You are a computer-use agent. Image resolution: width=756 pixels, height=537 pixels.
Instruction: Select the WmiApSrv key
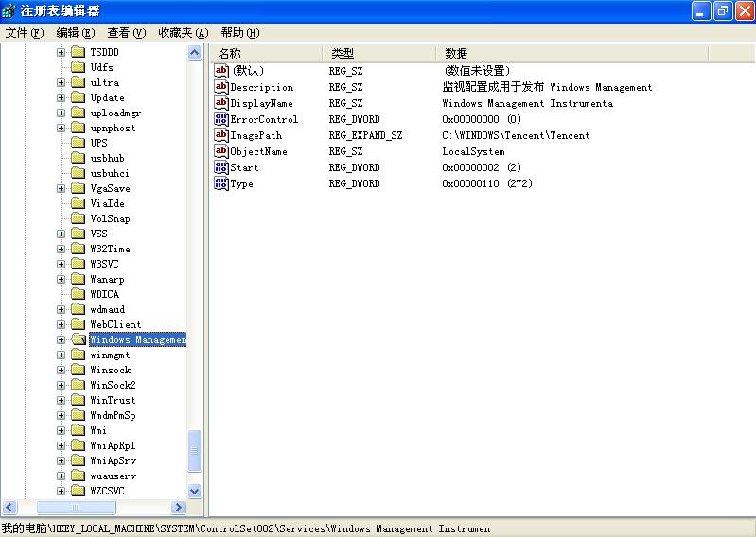[x=114, y=460]
